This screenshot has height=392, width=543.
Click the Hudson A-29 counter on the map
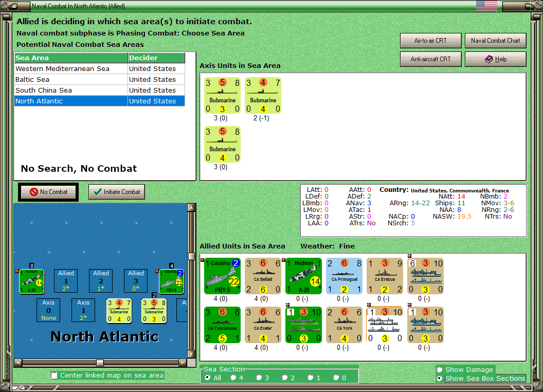[x=31, y=281]
